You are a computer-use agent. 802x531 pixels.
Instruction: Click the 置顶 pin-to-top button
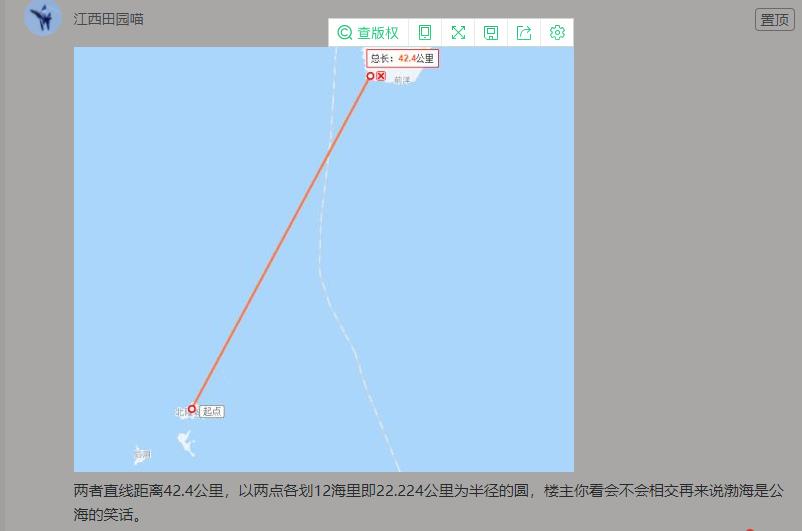click(774, 20)
